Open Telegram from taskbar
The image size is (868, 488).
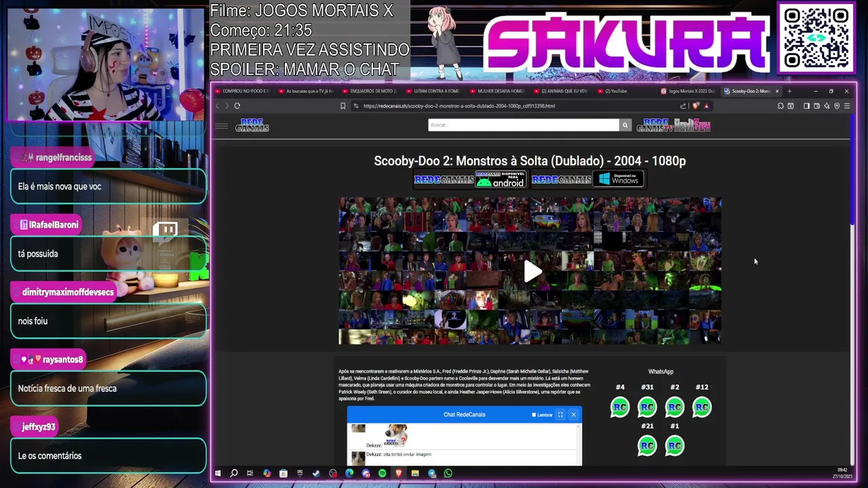[432, 473]
